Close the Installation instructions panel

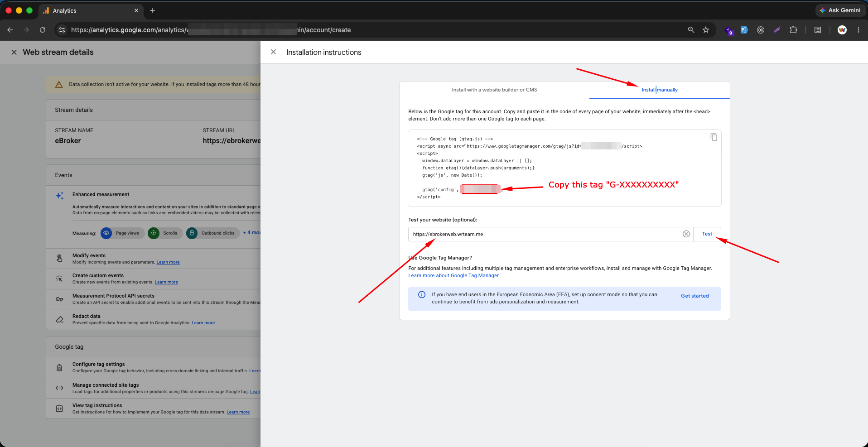pyautogui.click(x=274, y=52)
